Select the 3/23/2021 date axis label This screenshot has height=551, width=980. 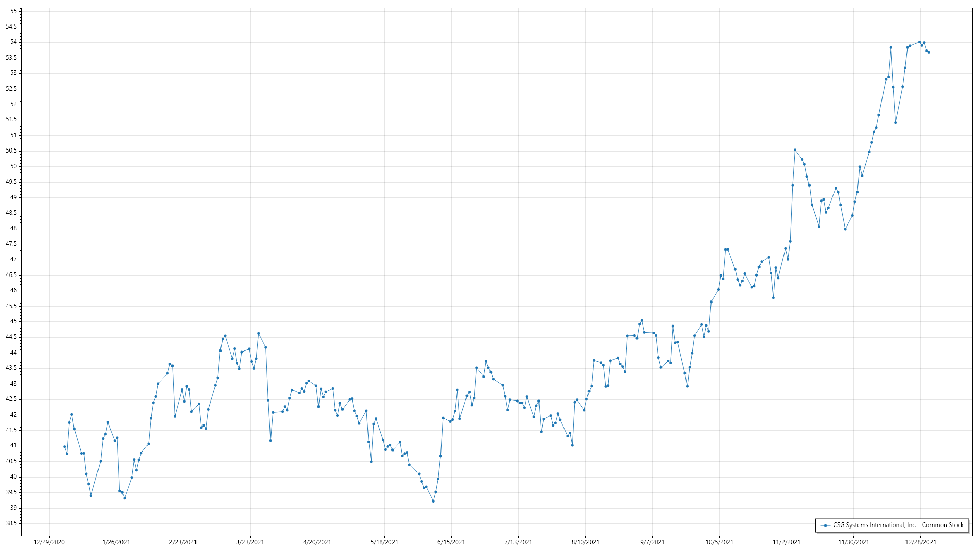coord(250,542)
